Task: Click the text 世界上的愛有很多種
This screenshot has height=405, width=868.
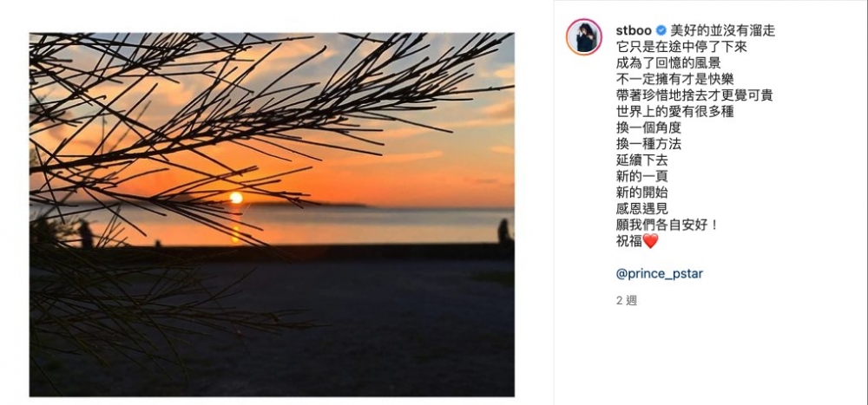Action: [x=674, y=112]
